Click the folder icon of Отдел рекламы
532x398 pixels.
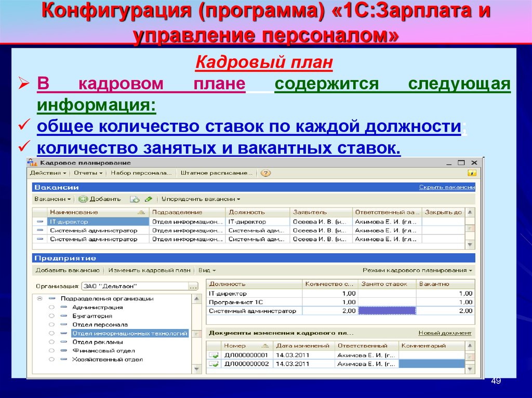64,342
